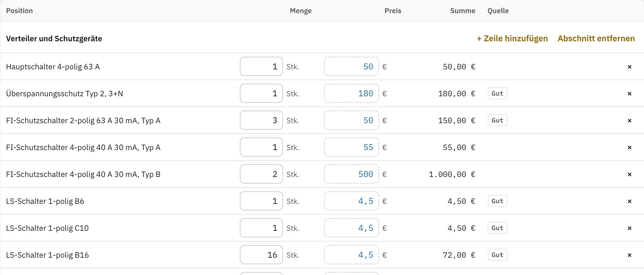Edit quantity for LS-Schalter 1-polig B6
This screenshot has height=275, width=644.
pyautogui.click(x=261, y=201)
